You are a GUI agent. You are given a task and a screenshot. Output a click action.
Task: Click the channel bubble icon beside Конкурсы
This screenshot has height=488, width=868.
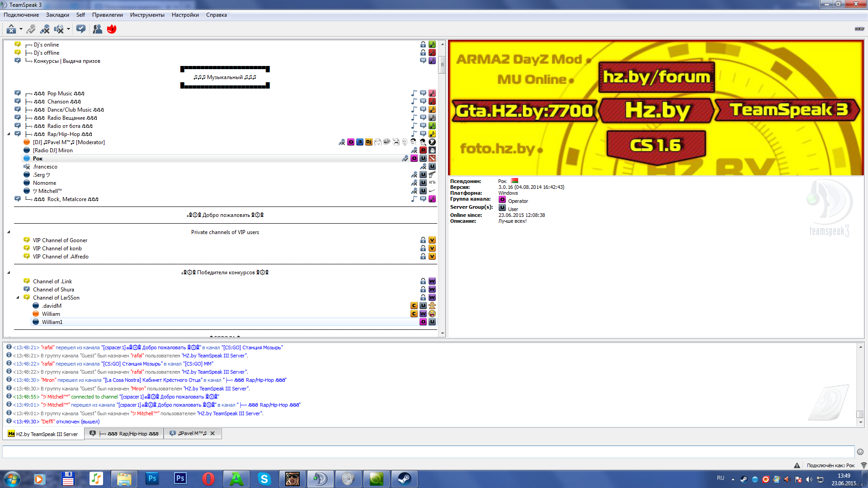18,61
